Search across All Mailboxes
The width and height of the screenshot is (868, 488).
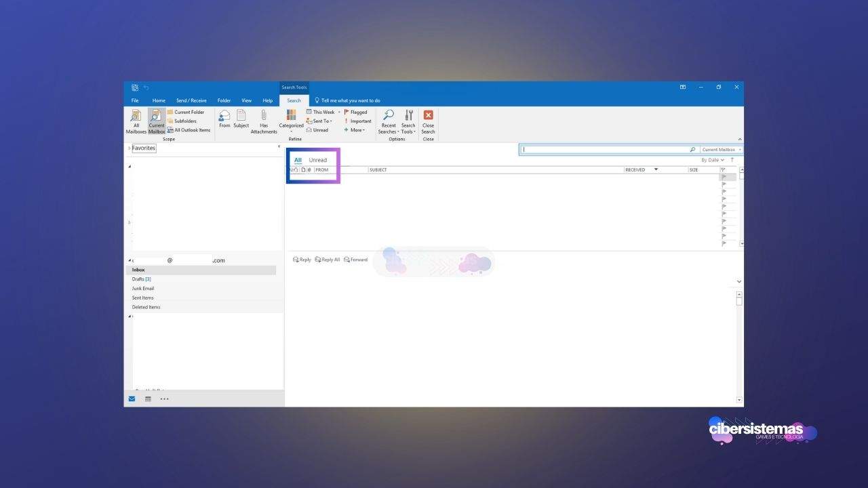coord(136,122)
